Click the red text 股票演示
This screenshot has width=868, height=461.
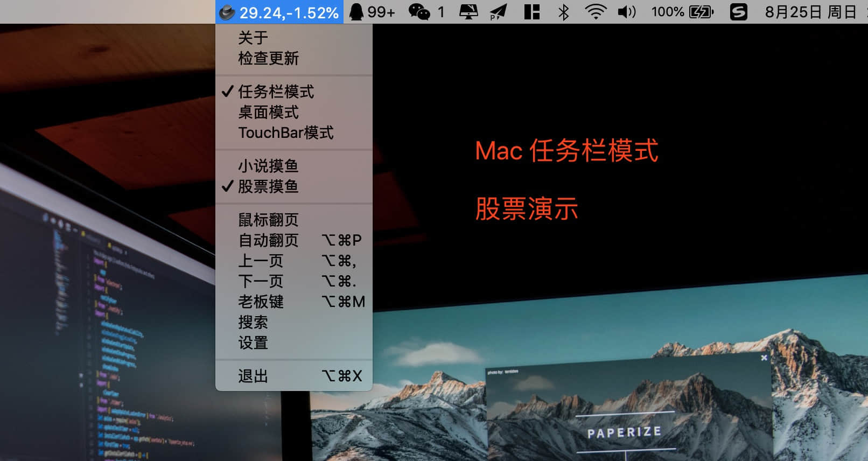(527, 208)
